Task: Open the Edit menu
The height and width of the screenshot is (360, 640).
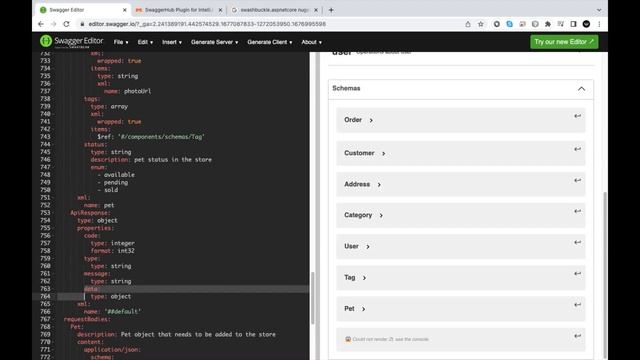Action: pyautogui.click(x=145, y=42)
